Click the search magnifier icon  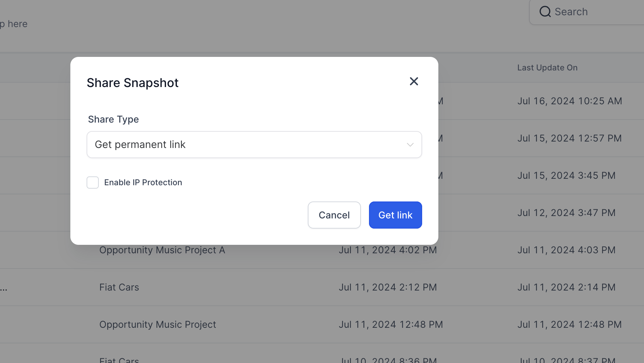[545, 12]
